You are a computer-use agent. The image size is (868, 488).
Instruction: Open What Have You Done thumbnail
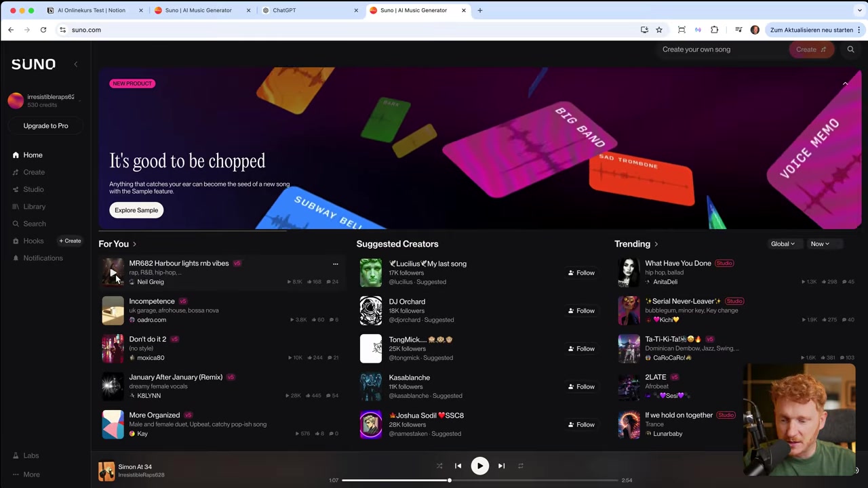coord(629,272)
